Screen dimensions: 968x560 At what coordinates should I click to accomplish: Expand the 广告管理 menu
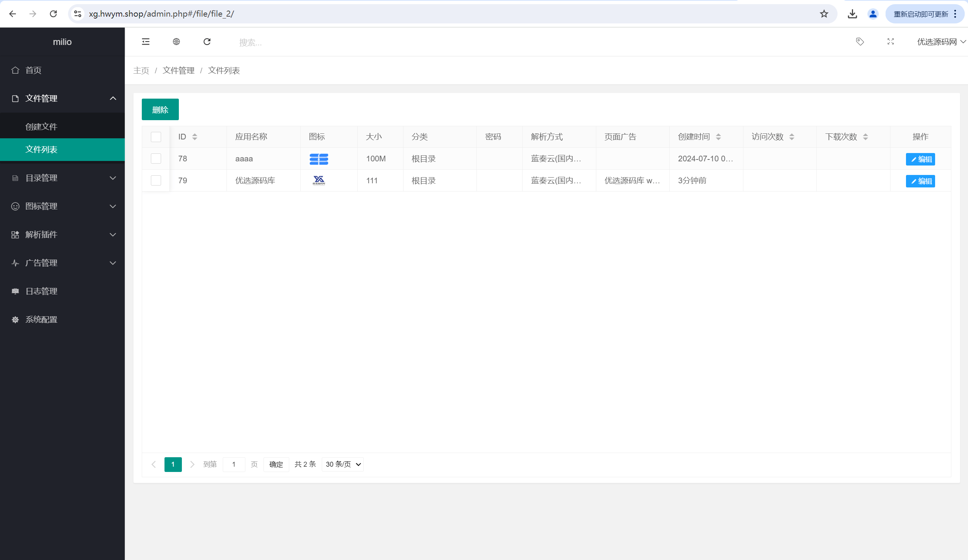[62, 263]
